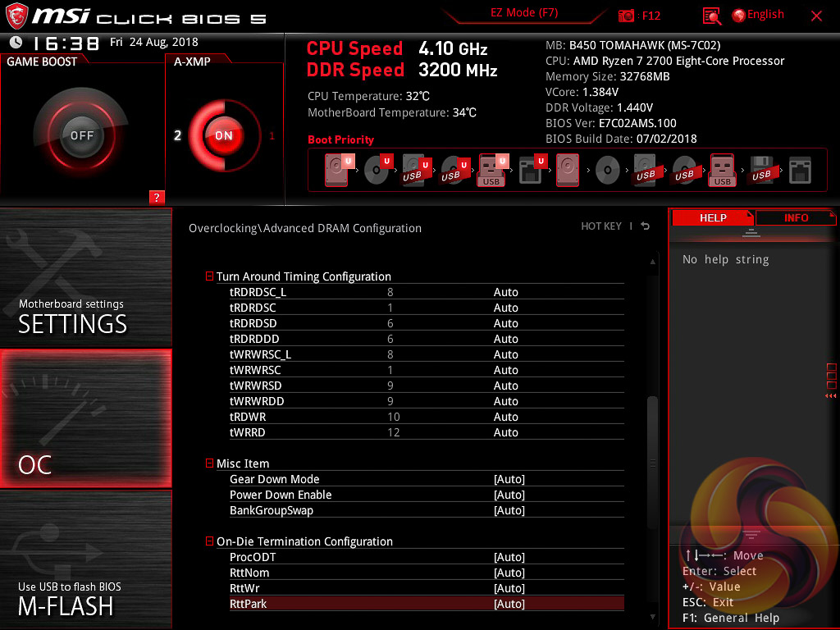Click the vertical scrollbar thumb
The image size is (840, 630).
tap(652, 462)
